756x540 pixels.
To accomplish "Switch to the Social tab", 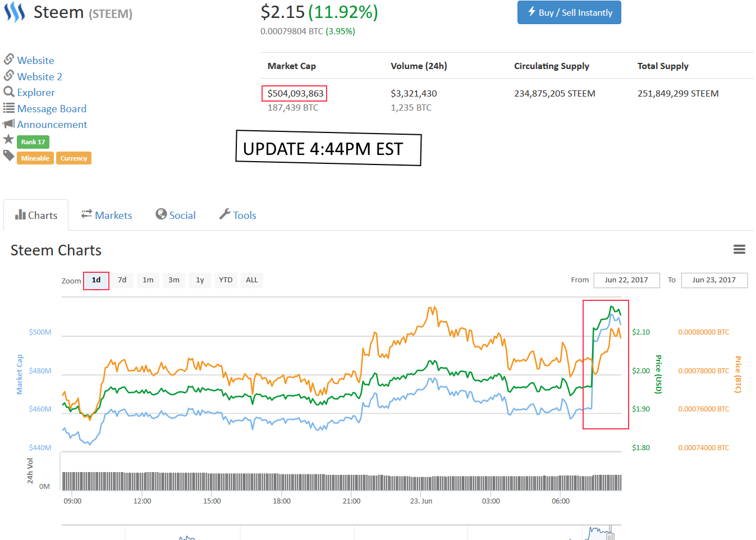I will (176, 215).
